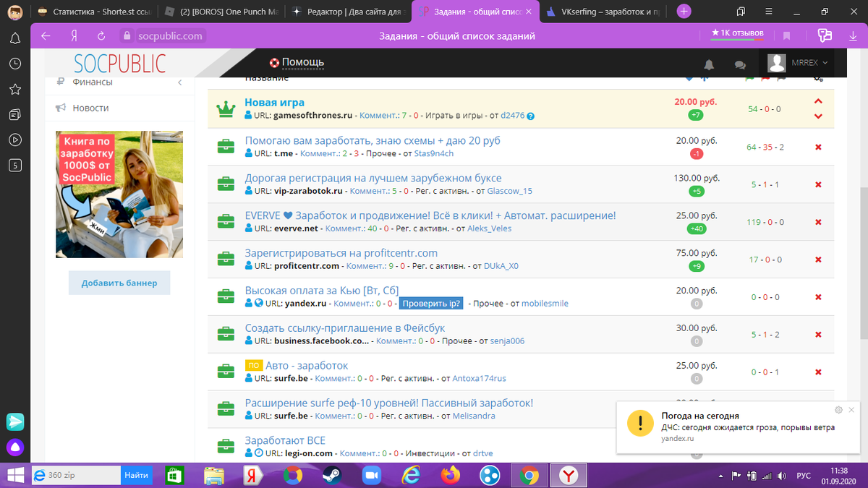Switch to VKserfing tab
Image resolution: width=868 pixels, height=488 pixels.
point(605,11)
